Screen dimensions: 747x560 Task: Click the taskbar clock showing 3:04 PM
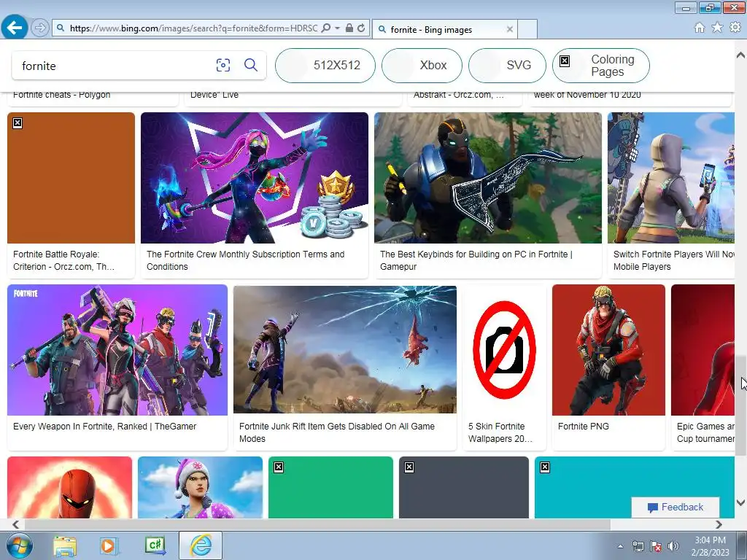[x=711, y=546]
